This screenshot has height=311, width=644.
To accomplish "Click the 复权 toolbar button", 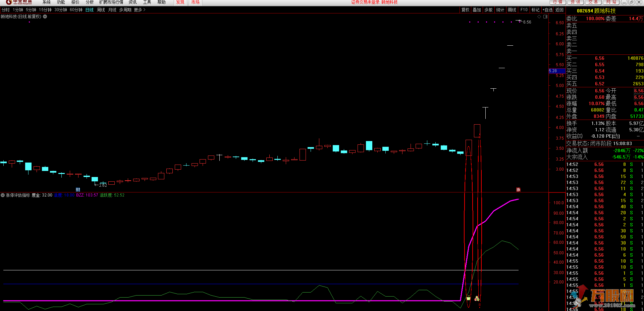I will click(x=465, y=10).
